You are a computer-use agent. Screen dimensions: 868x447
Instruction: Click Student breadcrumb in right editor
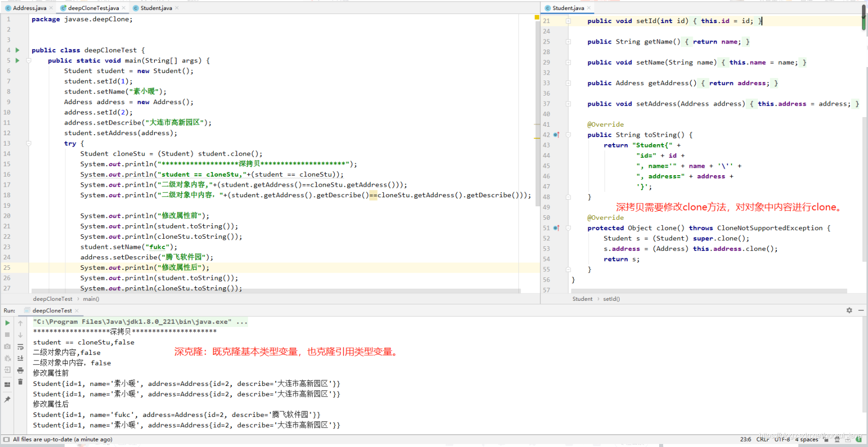(583, 299)
